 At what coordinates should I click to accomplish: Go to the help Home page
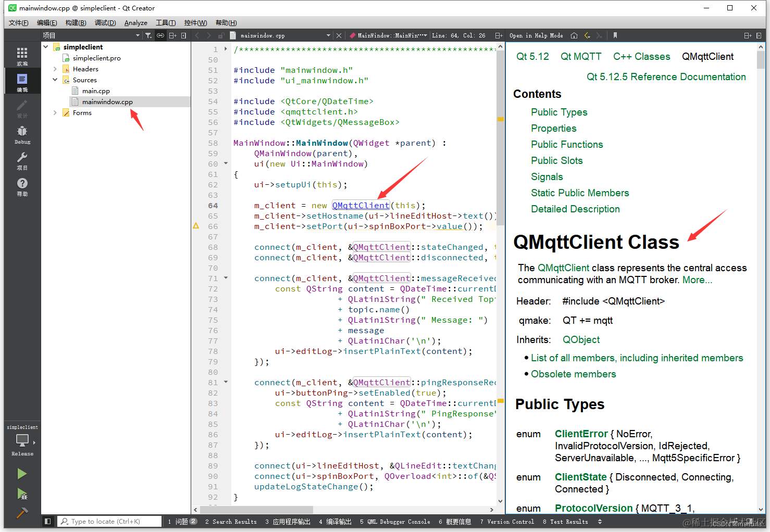tap(574, 35)
